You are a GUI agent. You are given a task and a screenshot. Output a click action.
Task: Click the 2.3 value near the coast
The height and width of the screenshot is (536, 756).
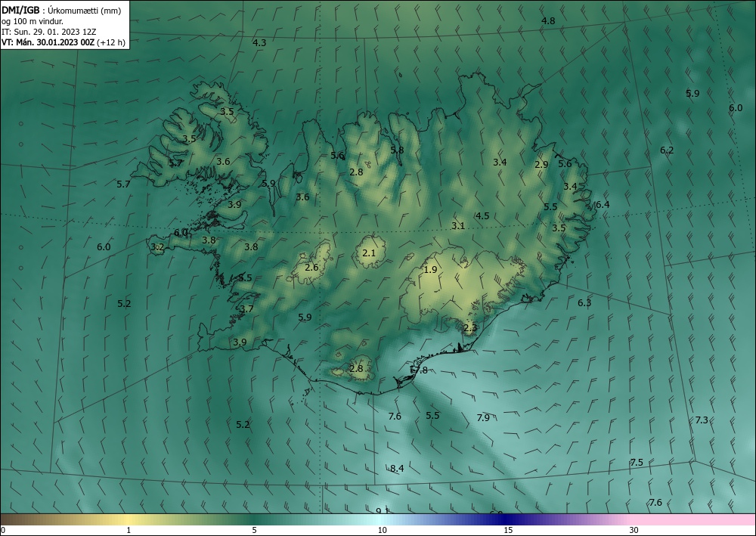coord(470,328)
